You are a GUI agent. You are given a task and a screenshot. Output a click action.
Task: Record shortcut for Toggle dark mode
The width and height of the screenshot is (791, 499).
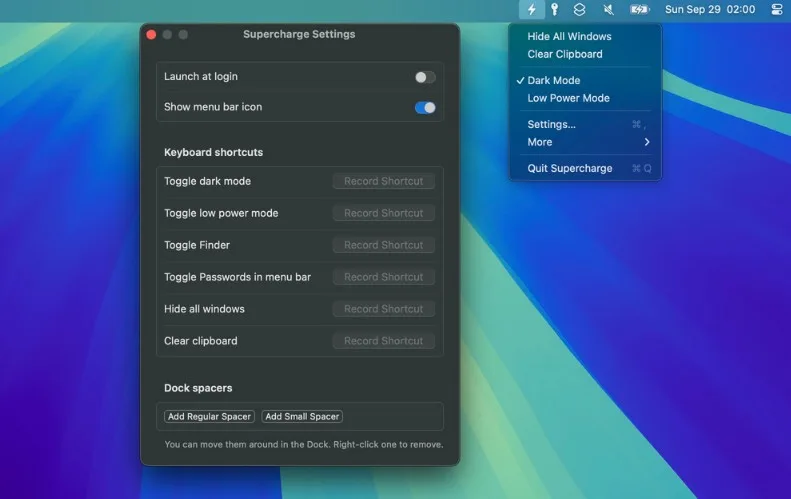pyautogui.click(x=383, y=181)
